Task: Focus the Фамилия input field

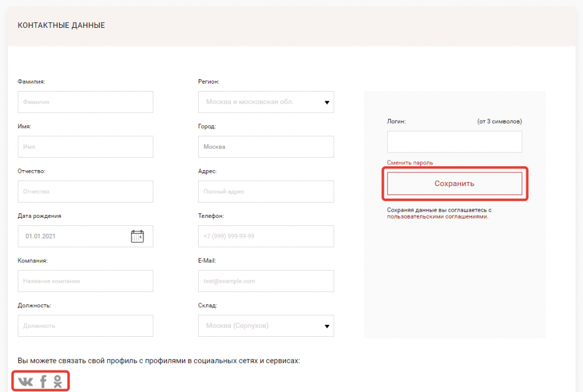Action: tap(85, 102)
